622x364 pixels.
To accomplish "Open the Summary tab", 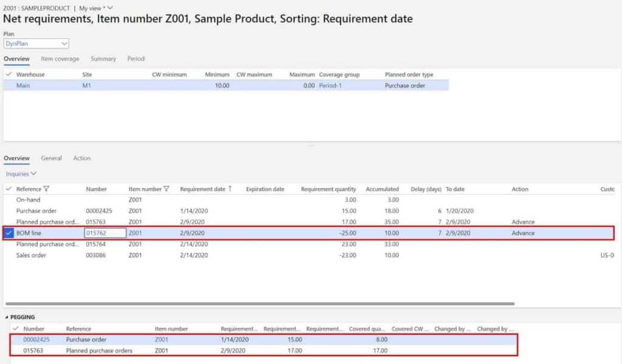I will click(x=103, y=59).
